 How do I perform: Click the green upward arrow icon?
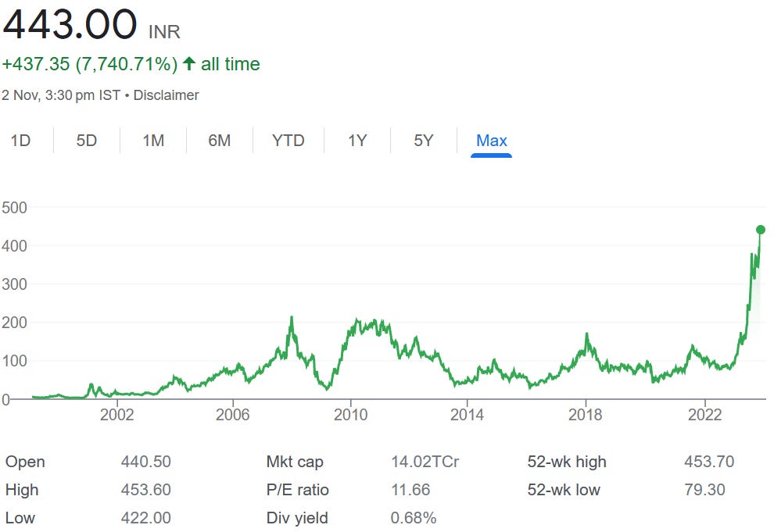coord(189,63)
